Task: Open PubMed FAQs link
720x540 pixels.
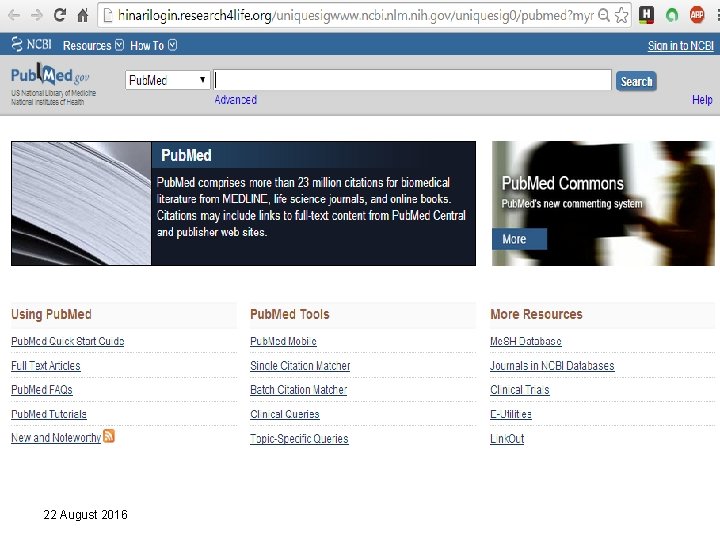Action: [x=42, y=389]
